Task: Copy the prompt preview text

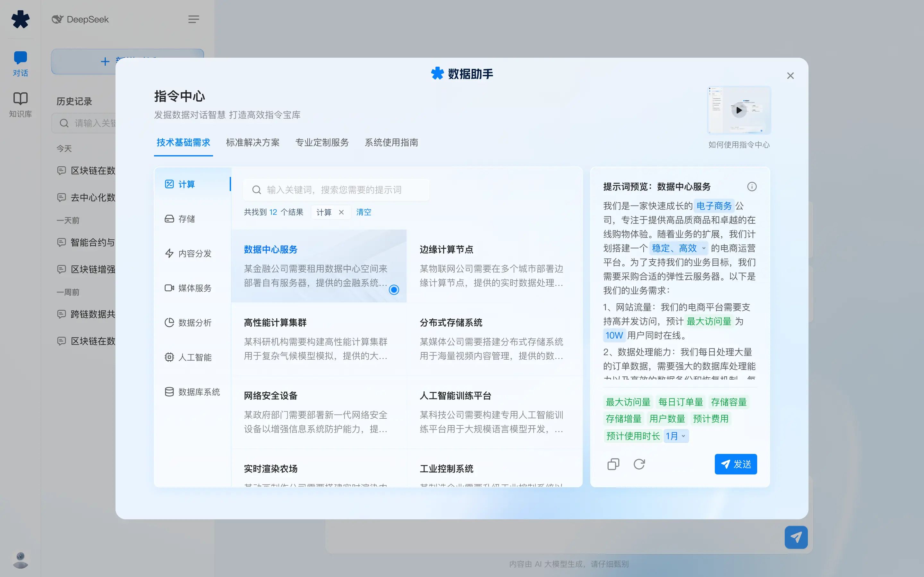Action: pyautogui.click(x=613, y=464)
